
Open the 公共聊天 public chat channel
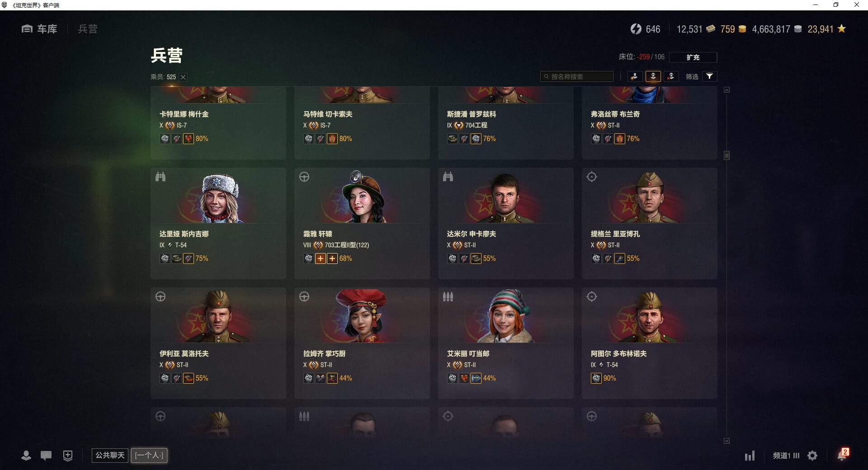click(110, 455)
